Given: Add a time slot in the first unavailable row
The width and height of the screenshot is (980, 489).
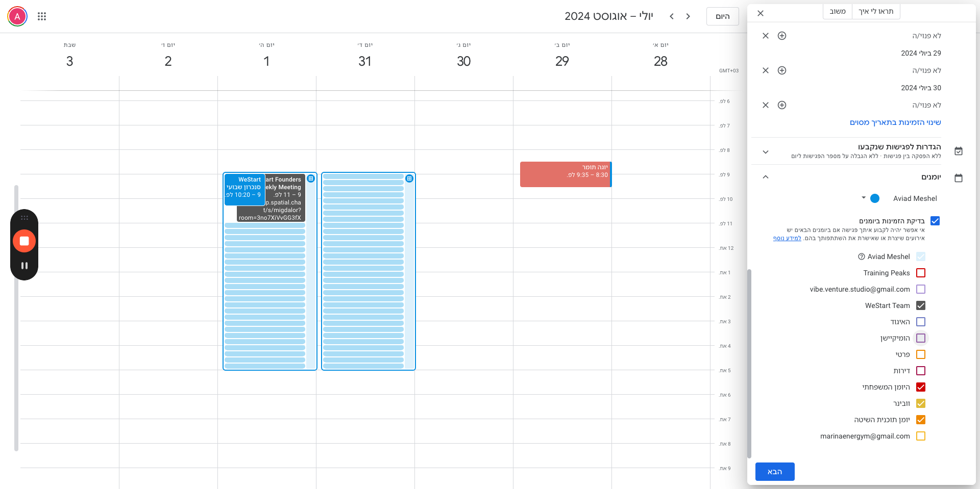Looking at the screenshot, I should pyautogui.click(x=782, y=36).
